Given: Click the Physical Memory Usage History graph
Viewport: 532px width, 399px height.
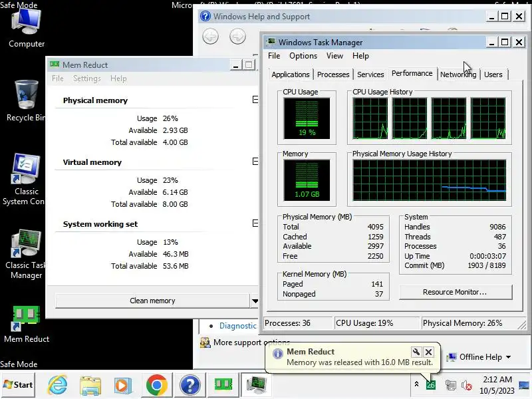Looking at the screenshot, I should 429,180.
